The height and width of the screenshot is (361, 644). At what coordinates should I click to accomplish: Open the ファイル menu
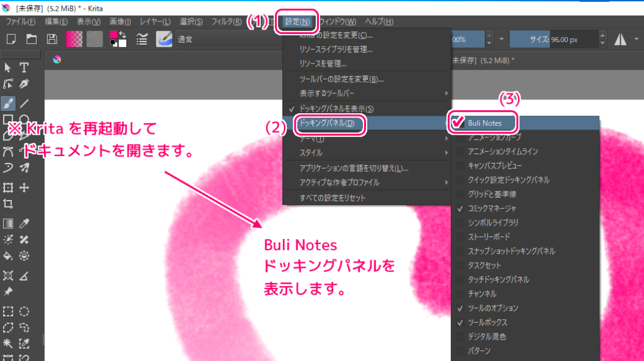(x=21, y=21)
